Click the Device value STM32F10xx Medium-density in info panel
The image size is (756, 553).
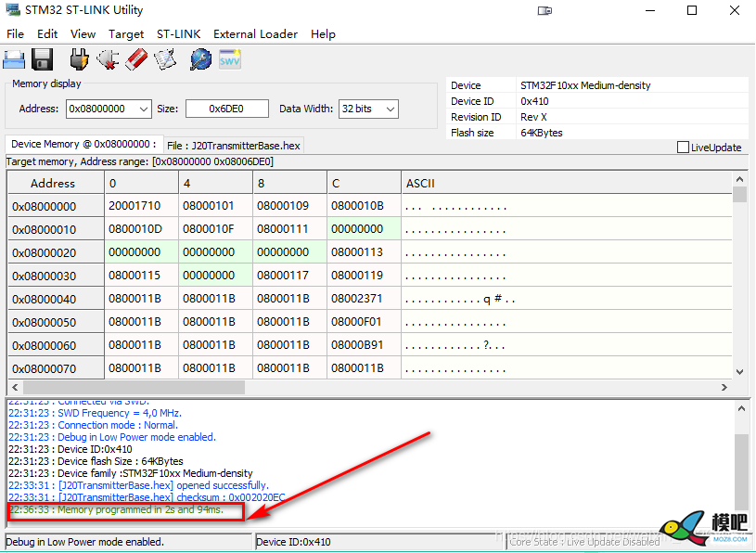(585, 85)
